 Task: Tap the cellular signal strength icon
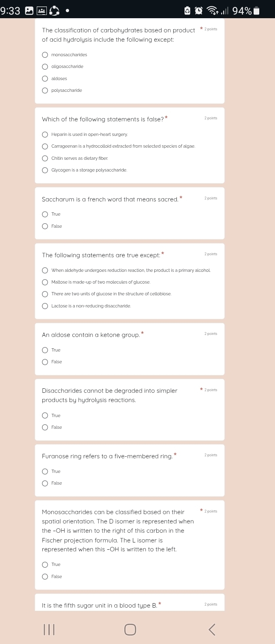pos(225,11)
